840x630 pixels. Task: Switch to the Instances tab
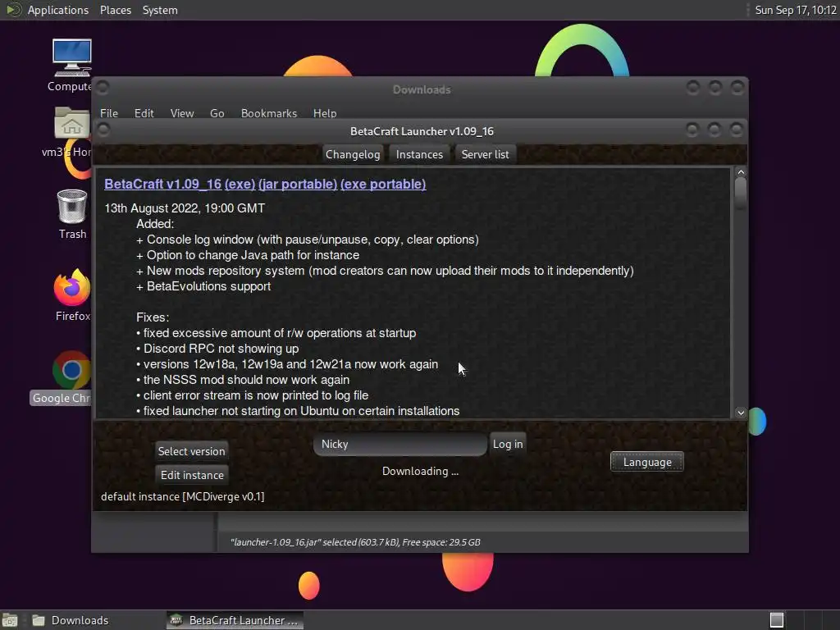[419, 154]
